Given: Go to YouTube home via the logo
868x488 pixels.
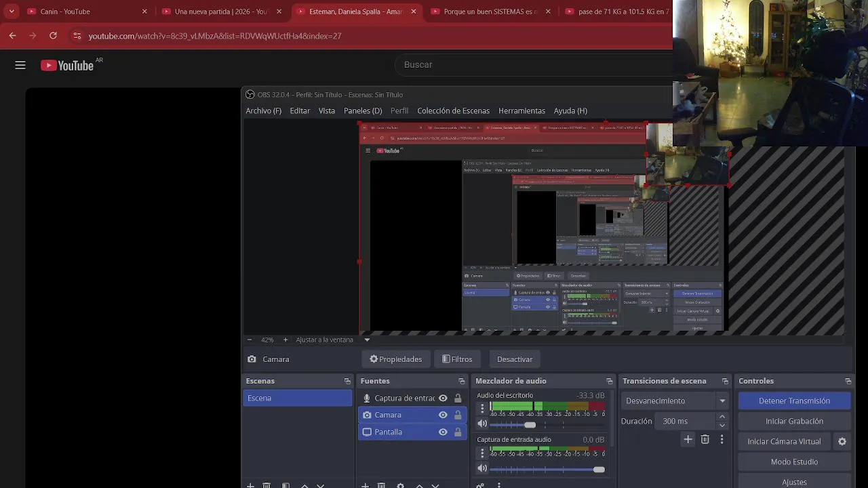Looking at the screenshot, I should pyautogui.click(x=67, y=65).
